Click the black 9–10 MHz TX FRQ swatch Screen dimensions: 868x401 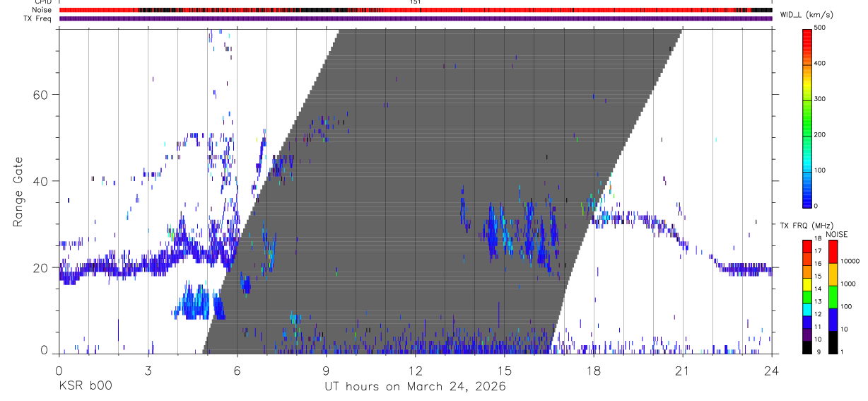tap(807, 347)
